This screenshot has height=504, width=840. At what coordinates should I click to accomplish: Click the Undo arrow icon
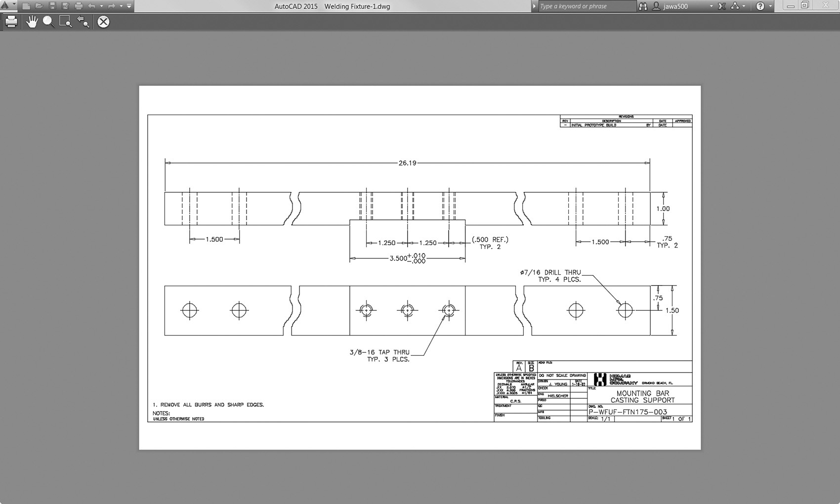pyautogui.click(x=92, y=6)
